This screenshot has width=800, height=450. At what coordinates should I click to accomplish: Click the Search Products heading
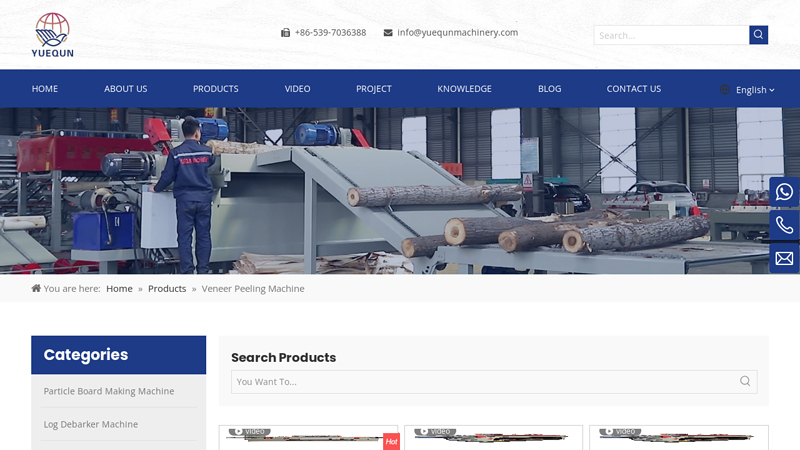pyautogui.click(x=284, y=358)
